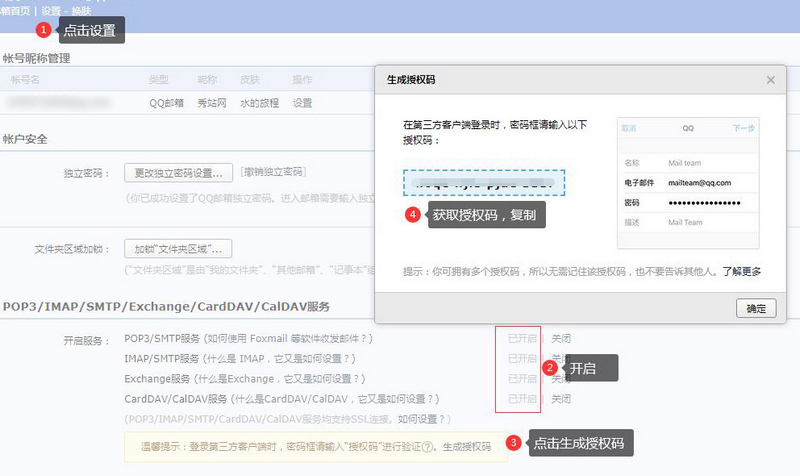Click 关闭 for POP3/SMTP service
The image size is (800, 476).
tap(561, 339)
